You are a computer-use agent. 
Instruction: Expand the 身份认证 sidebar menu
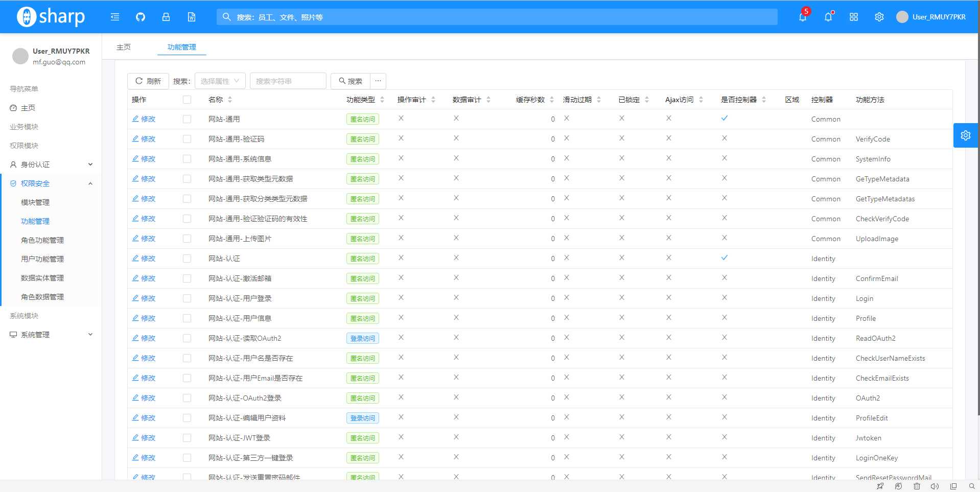click(x=51, y=165)
